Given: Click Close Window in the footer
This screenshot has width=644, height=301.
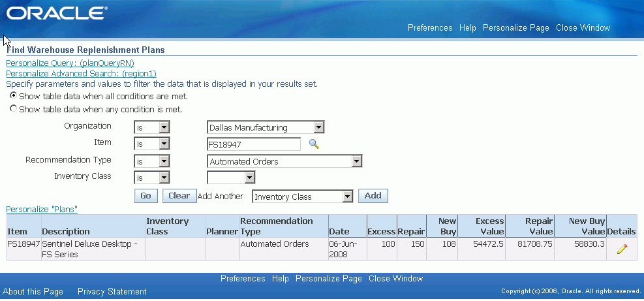Looking at the screenshot, I should [x=395, y=278].
